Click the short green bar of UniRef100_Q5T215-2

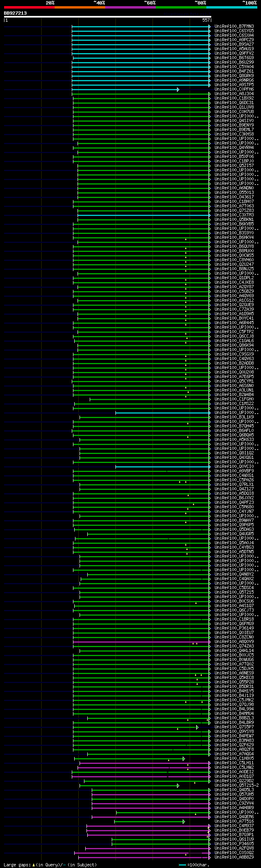129,786
